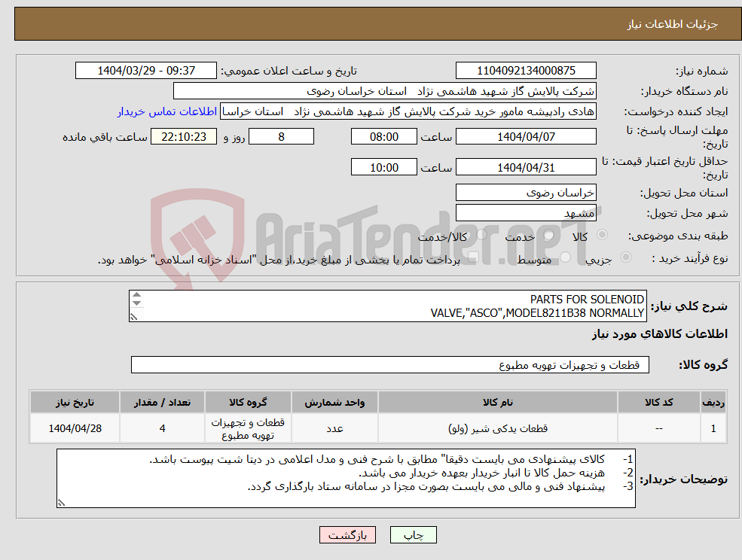The width and height of the screenshot is (742, 560).
Task: Click item name cell قطعات یدکی شیر (ولو)
Action: click(x=497, y=428)
